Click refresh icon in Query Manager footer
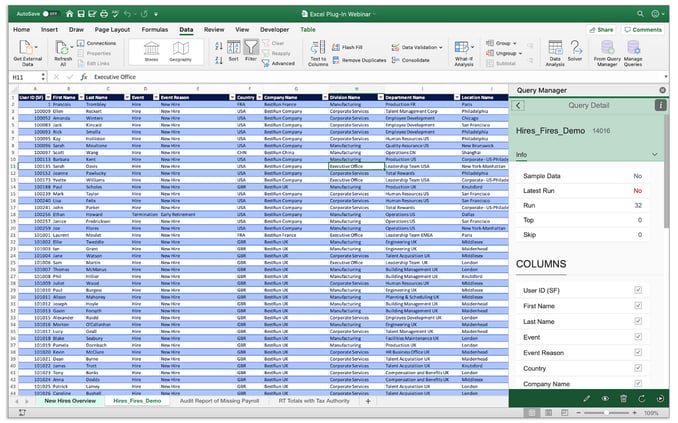678x423 pixels. coord(641,398)
